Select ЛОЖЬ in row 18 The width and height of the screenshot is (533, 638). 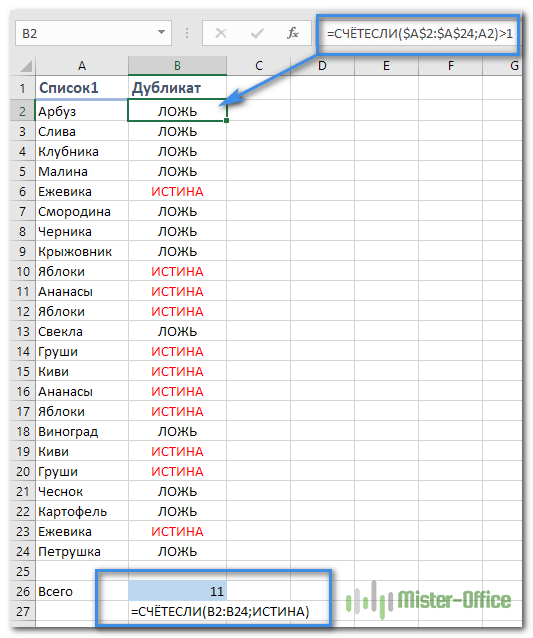177,431
